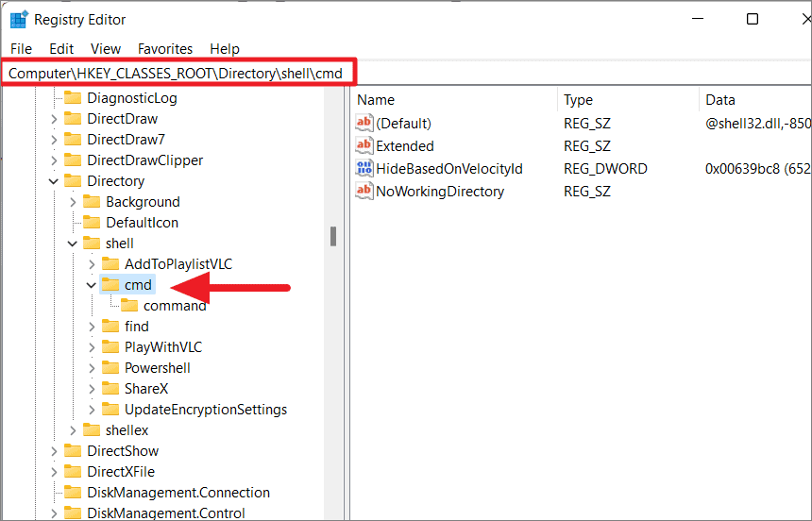Select the Powershell folder icon
Image resolution: width=812 pixels, height=521 pixels.
pos(110,367)
